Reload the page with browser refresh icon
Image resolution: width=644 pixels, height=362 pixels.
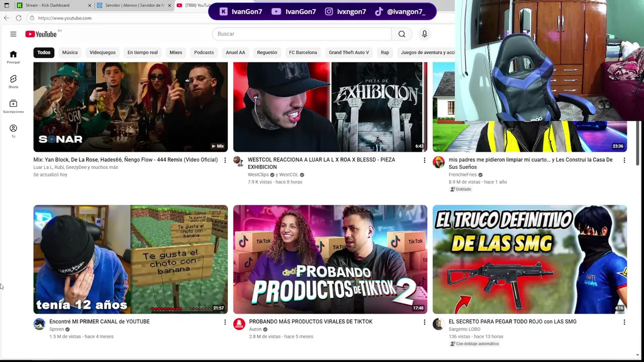(19, 18)
